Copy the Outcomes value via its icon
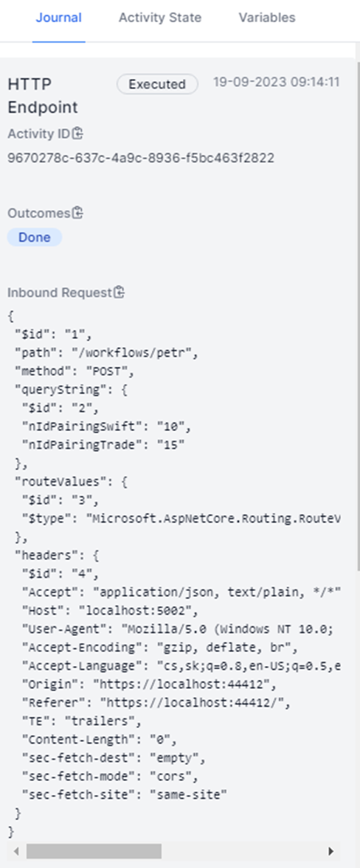The image size is (360, 868). tap(77, 212)
